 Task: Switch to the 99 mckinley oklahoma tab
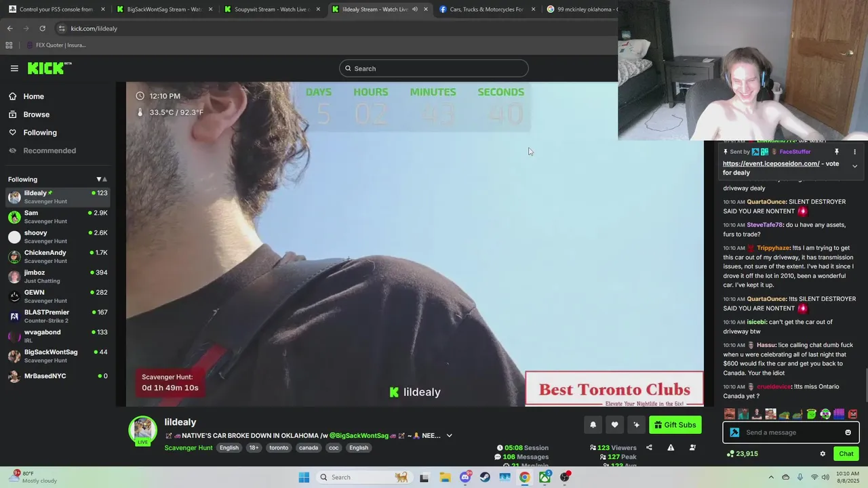click(x=580, y=9)
